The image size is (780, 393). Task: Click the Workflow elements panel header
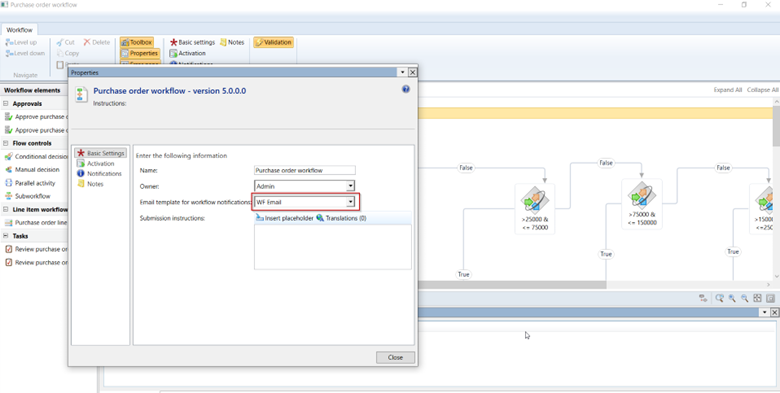tap(32, 90)
